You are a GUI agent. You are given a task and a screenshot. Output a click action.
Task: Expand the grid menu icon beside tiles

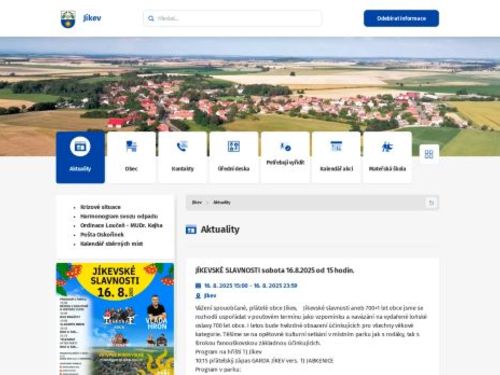[429, 154]
